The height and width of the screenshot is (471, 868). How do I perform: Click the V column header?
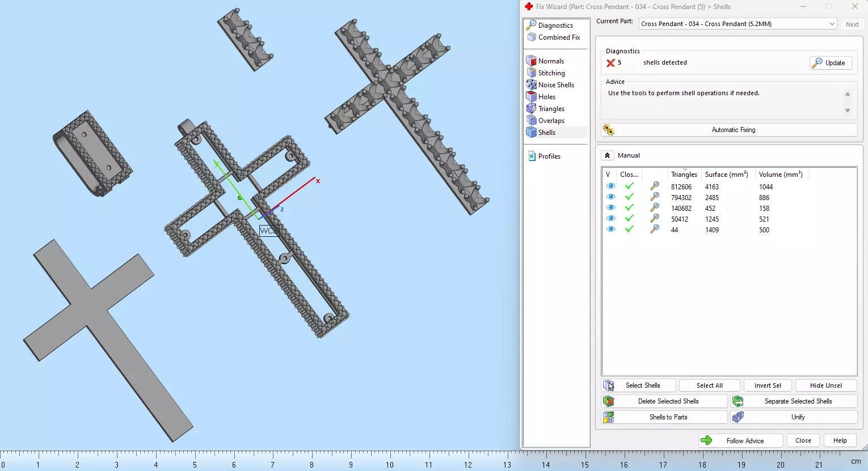[x=609, y=175]
